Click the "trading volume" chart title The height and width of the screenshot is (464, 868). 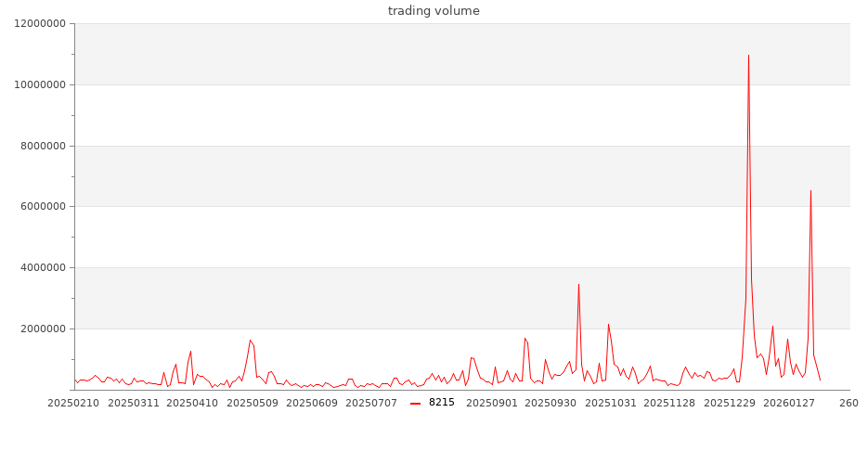coord(434,11)
